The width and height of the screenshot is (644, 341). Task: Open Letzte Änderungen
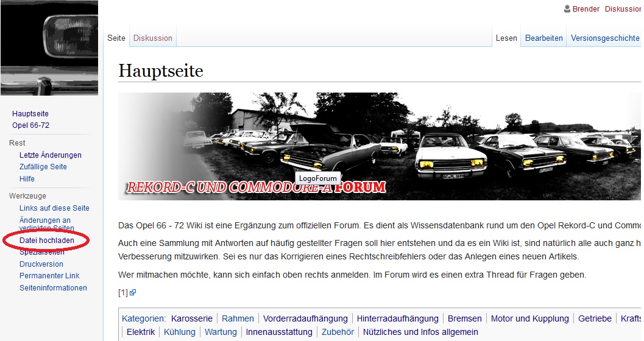click(x=51, y=155)
